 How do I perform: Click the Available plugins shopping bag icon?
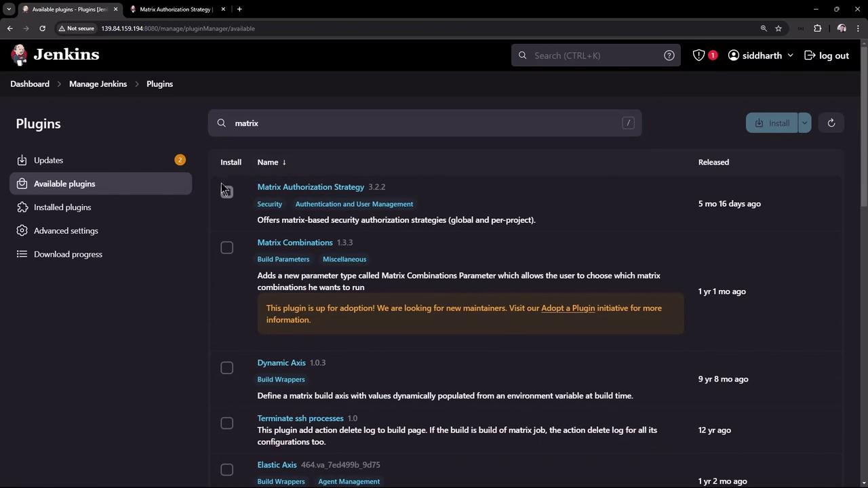[22, 184]
